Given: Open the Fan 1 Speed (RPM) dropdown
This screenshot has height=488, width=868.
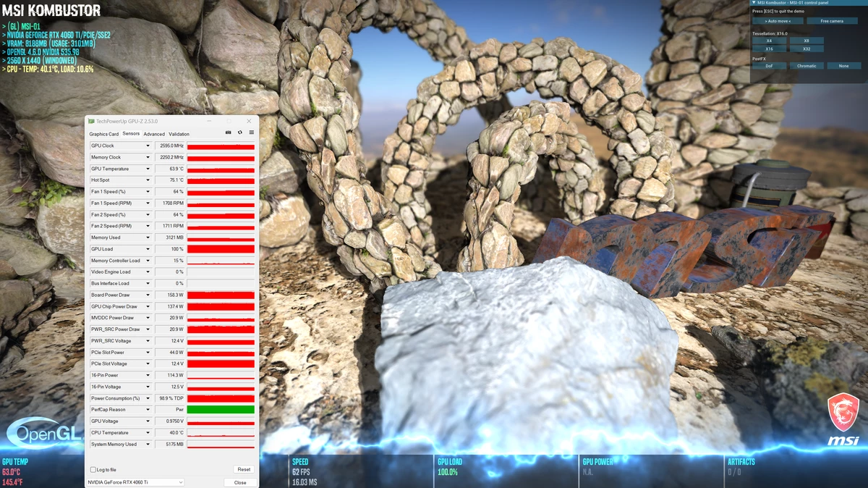Looking at the screenshot, I should click(148, 203).
